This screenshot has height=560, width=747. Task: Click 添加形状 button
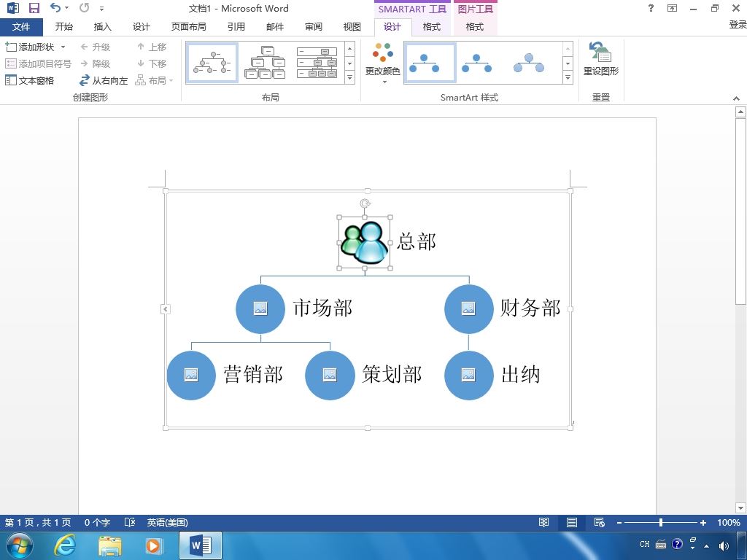pyautogui.click(x=30, y=47)
